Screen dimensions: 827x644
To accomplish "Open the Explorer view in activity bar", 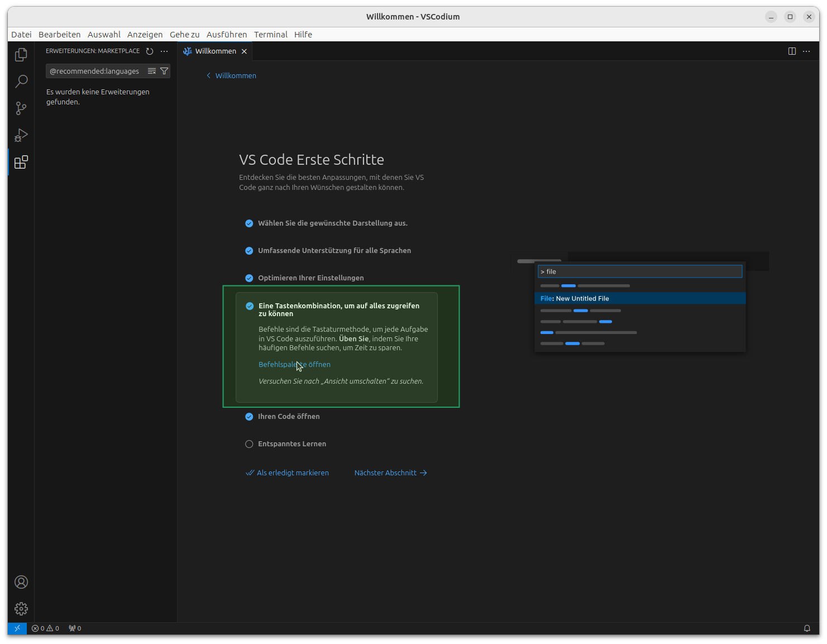I will click(x=21, y=55).
